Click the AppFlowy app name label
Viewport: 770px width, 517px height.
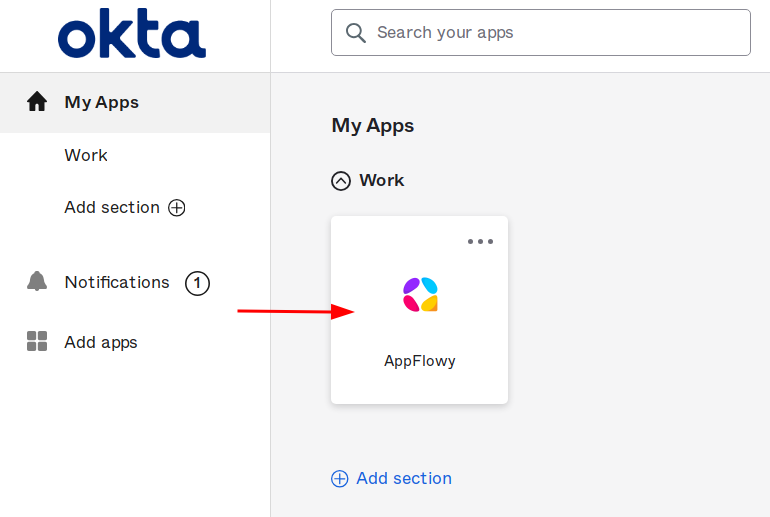pos(420,361)
